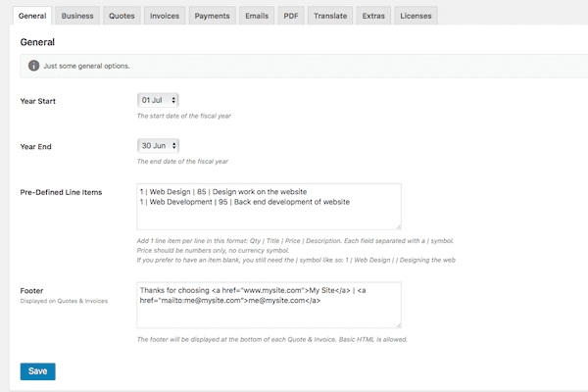Screen dimensions: 588x392
Task: Click 'Displayed on Quotes & Invoices' text
Action: [x=64, y=301]
